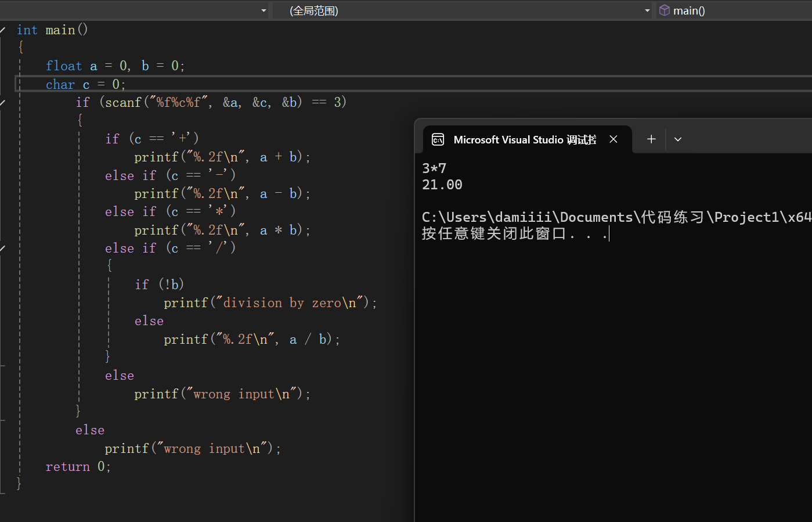812x522 pixels.
Task: Click the console icon on the terminal tab
Action: (438, 139)
